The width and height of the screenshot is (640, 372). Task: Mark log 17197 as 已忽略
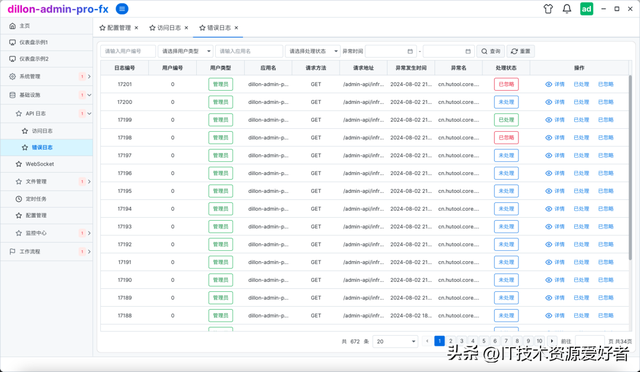[606, 156]
